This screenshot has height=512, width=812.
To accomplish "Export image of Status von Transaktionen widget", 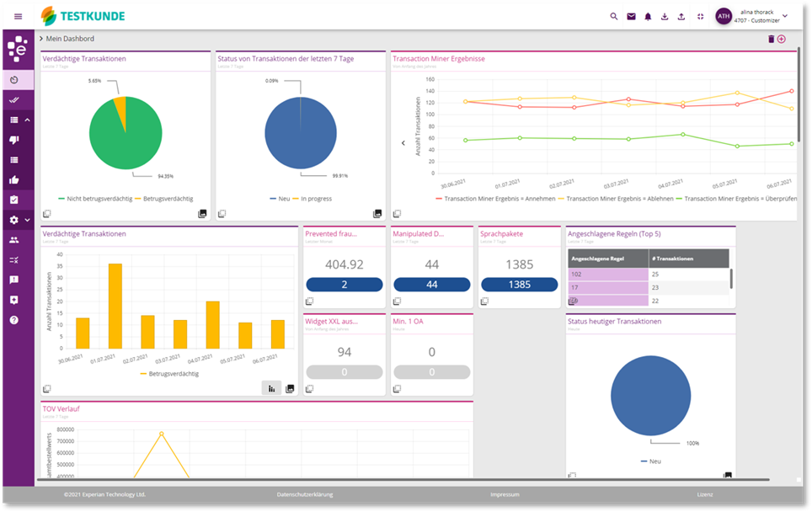I will pyautogui.click(x=377, y=213).
